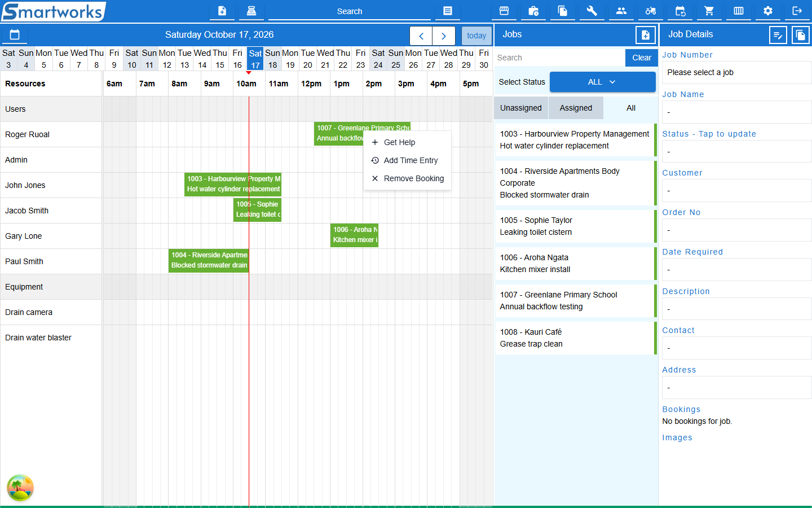Click the new document icon in top toolbar
This screenshot has height=508, width=812.
(222, 11)
